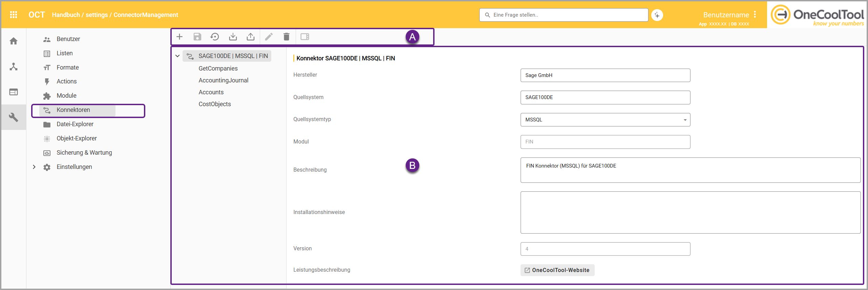
Task: Click the Objekt-Explorer dotted grid icon
Action: tap(47, 139)
